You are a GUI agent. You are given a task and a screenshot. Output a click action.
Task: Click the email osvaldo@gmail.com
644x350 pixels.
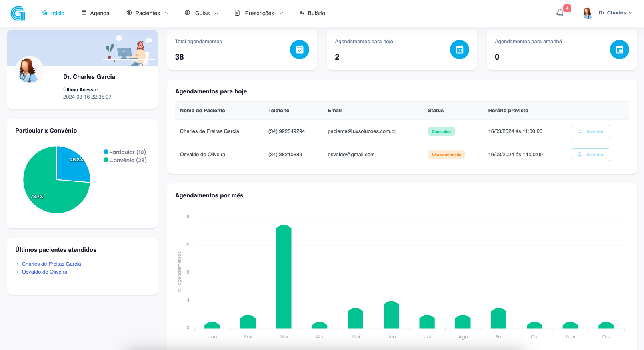coord(351,155)
